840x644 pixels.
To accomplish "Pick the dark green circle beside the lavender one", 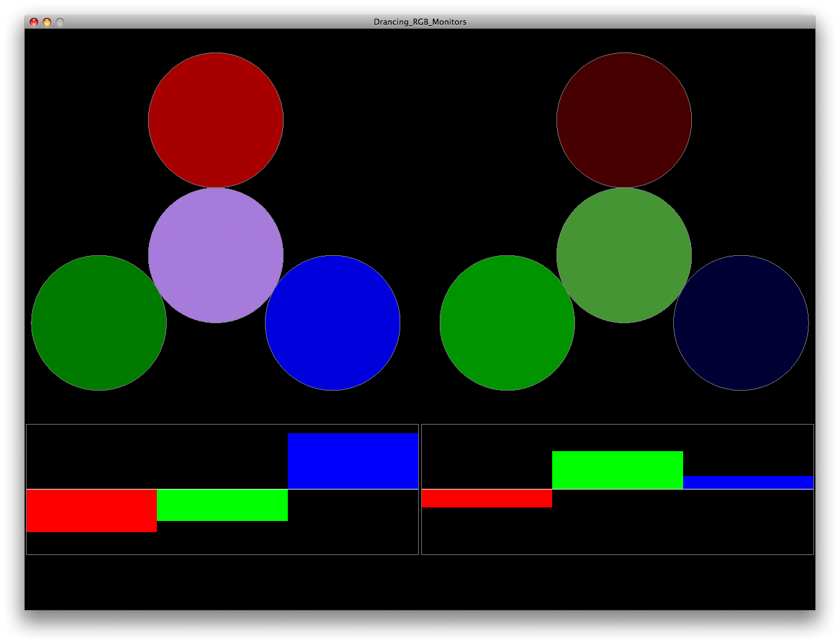I will coord(99,323).
